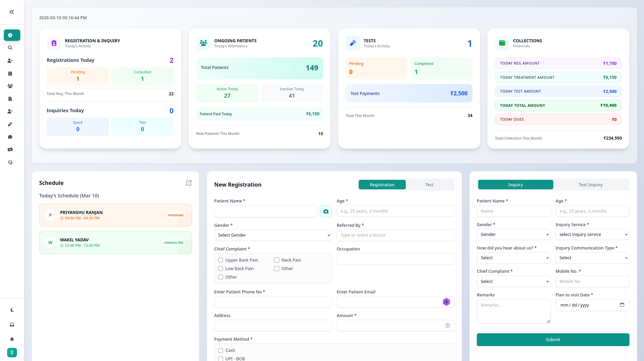Collapse the sidebar with double-chevron icon

pyautogui.click(x=12, y=12)
